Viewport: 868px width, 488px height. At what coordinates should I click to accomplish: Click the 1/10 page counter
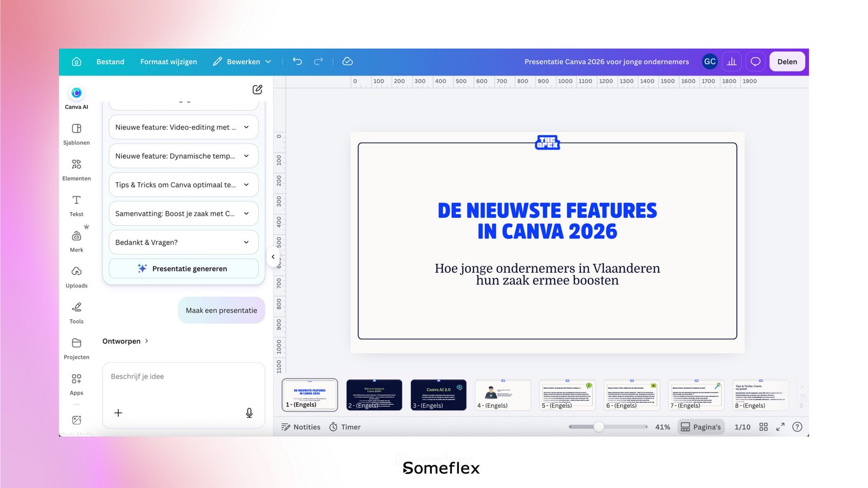coord(742,427)
